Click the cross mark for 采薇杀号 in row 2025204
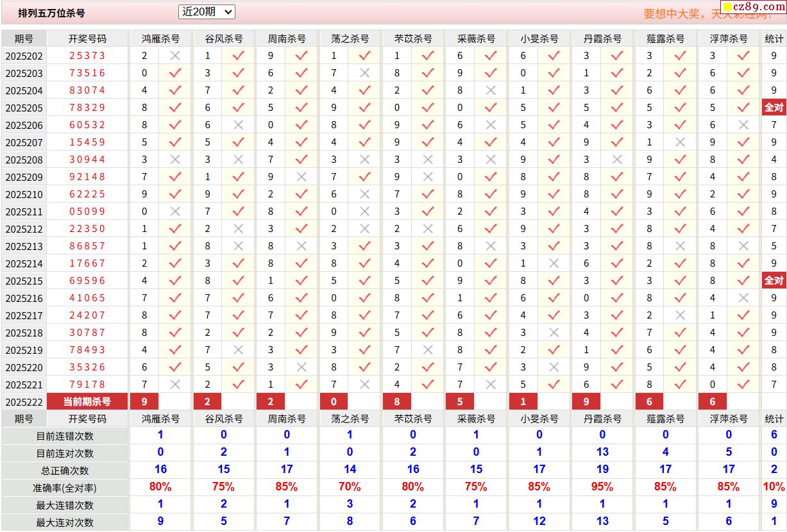This screenshot has height=532, width=787. (491, 90)
